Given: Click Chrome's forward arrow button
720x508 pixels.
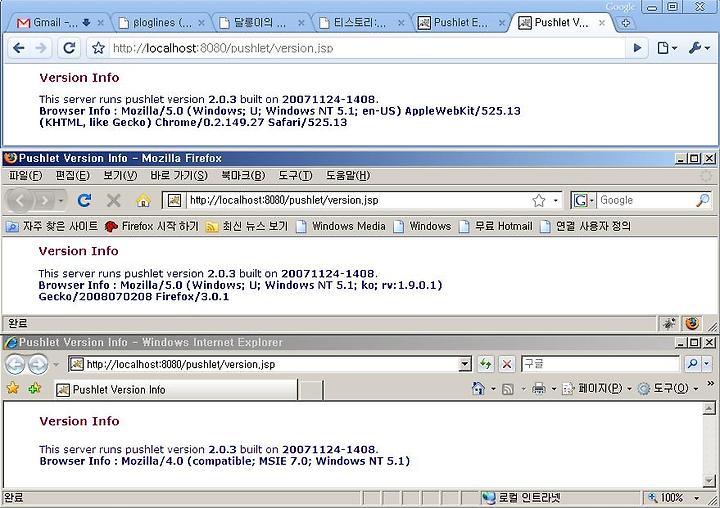Looking at the screenshot, I should (x=41, y=48).
